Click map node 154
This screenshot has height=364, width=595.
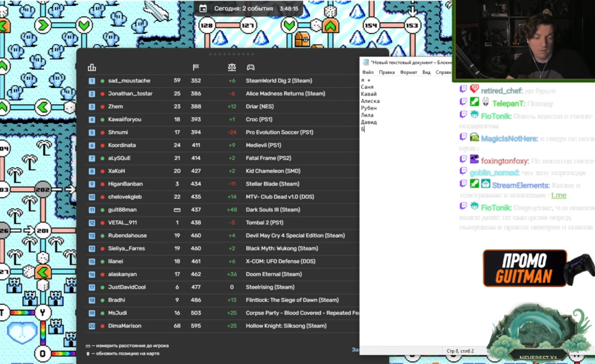(x=370, y=26)
